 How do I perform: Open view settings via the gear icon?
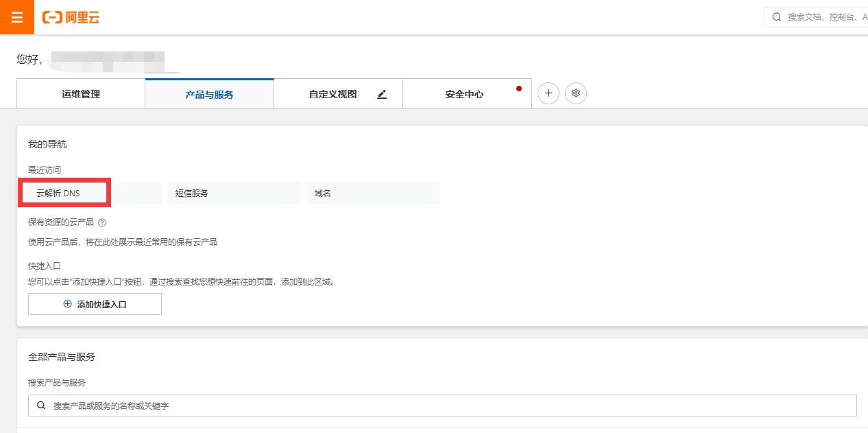coord(576,93)
